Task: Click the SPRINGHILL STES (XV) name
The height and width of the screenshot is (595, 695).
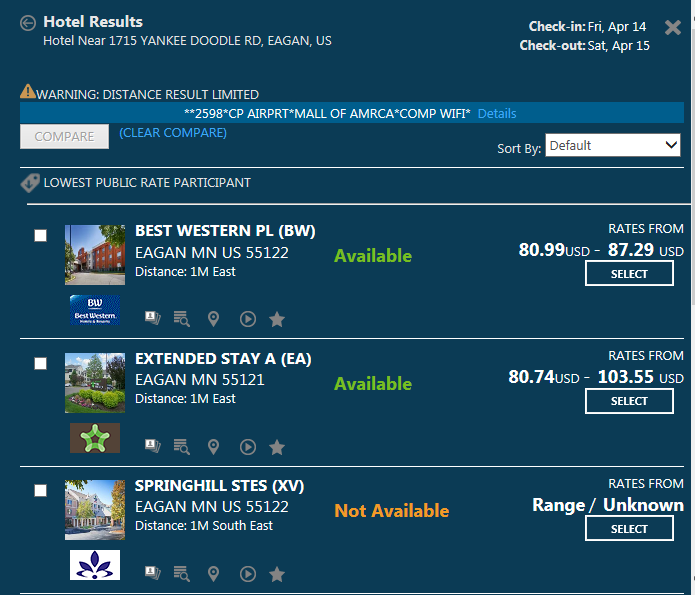Action: point(219,486)
